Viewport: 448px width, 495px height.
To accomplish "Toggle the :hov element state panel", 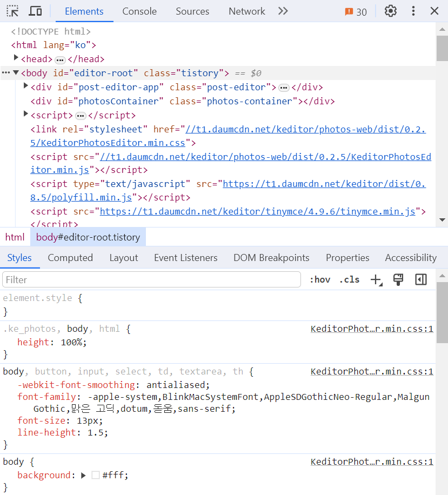I will coord(320,280).
